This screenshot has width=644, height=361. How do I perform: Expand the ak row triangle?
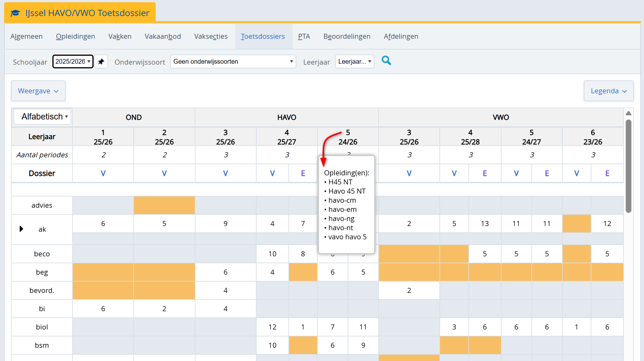[21, 229]
